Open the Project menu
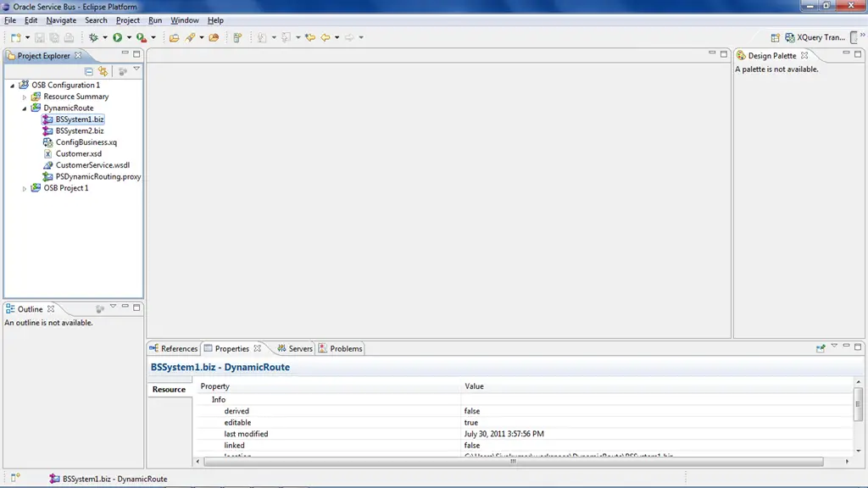 [x=127, y=20]
